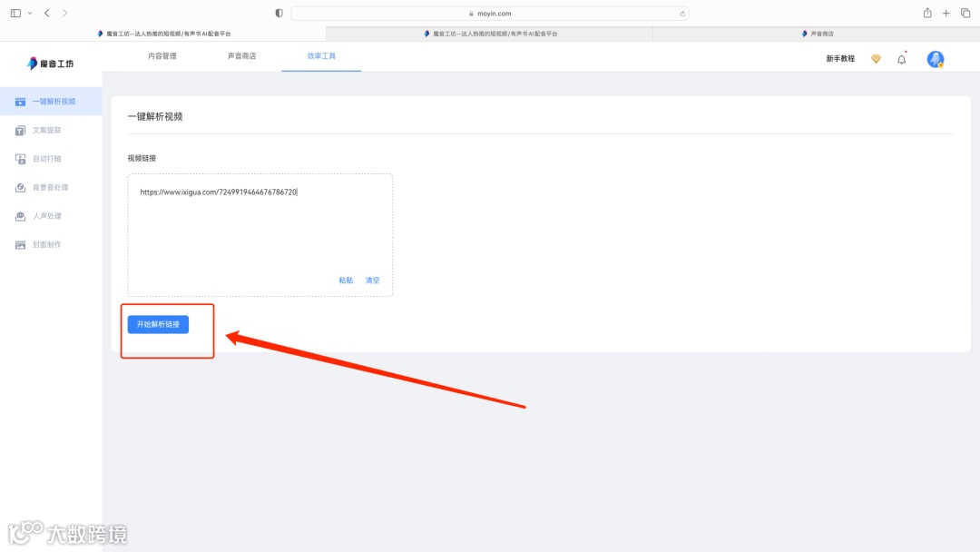Click the 封面制作 sidebar icon
Viewport: 980px width, 552px height.
[20, 245]
